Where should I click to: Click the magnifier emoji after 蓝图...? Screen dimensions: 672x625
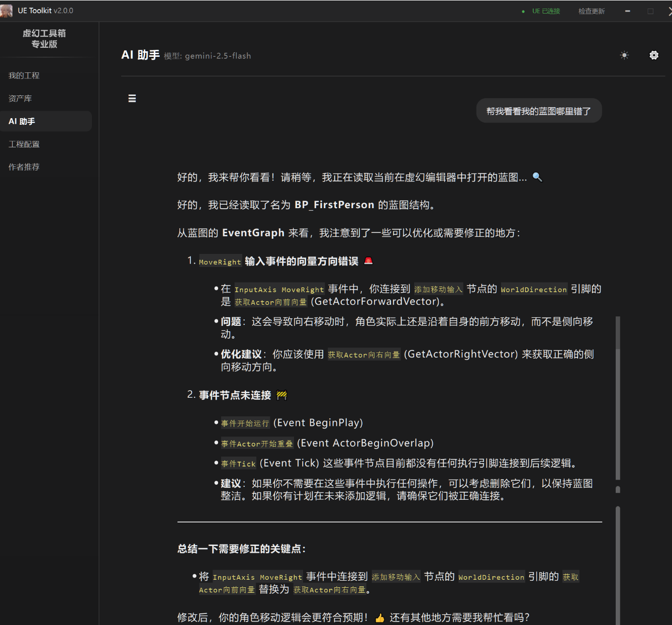pyautogui.click(x=537, y=177)
